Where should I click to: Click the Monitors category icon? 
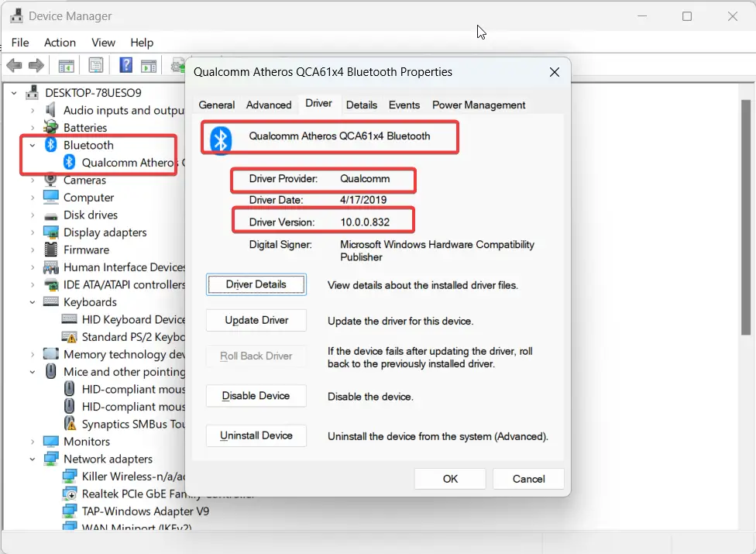coord(50,441)
